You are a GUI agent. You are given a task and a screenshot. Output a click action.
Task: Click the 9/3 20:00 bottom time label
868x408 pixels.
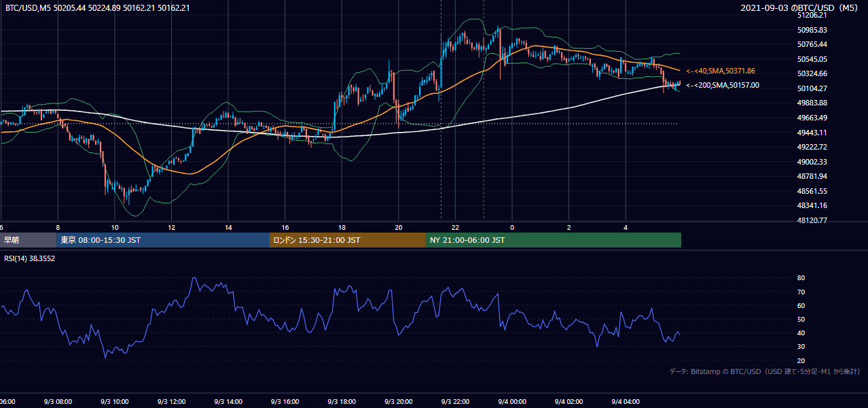(x=399, y=403)
